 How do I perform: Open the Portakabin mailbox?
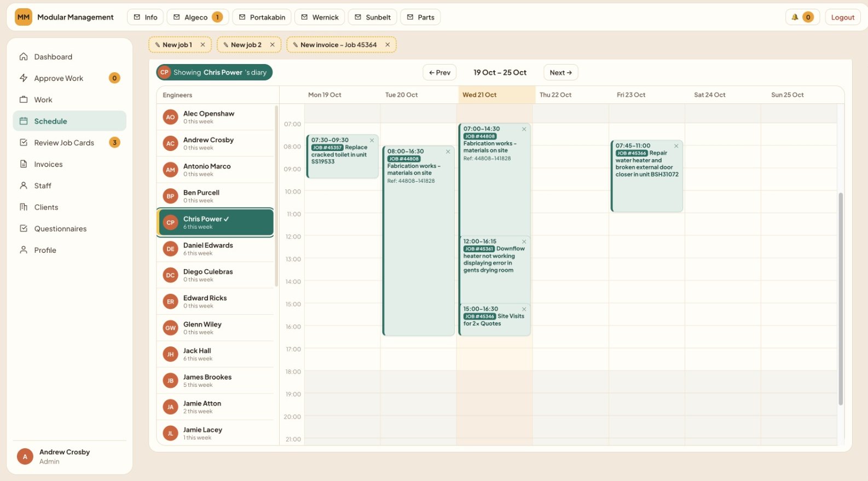tap(262, 17)
